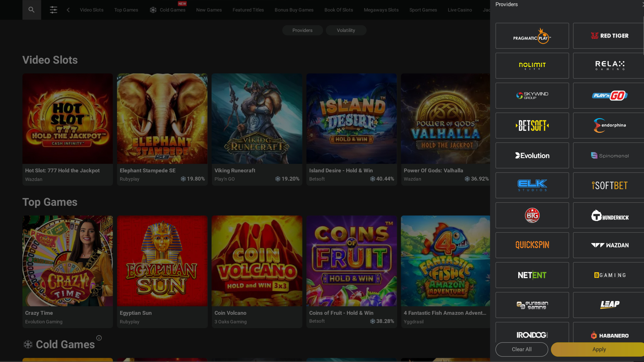Switch to the Megaways Slots tab
The height and width of the screenshot is (362, 644).
[381, 10]
